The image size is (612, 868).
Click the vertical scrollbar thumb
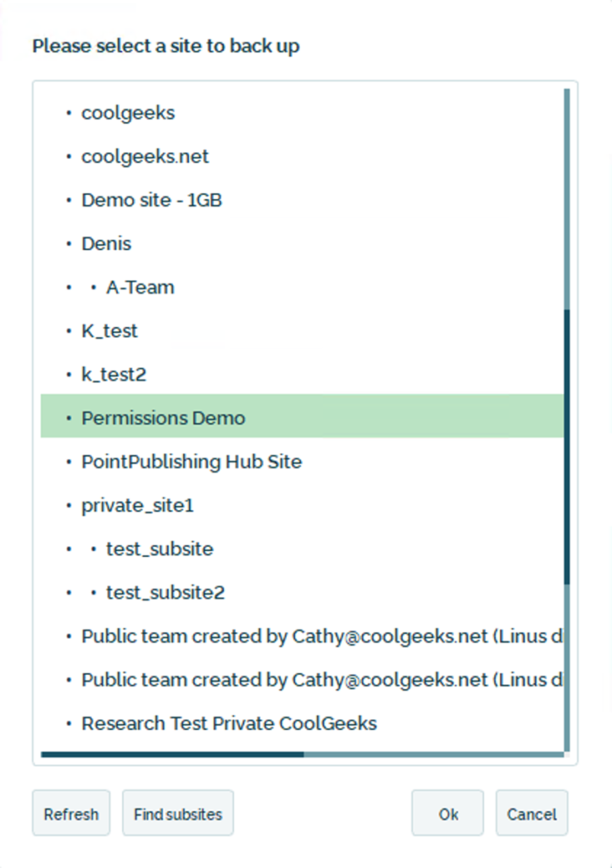pyautogui.click(x=567, y=445)
